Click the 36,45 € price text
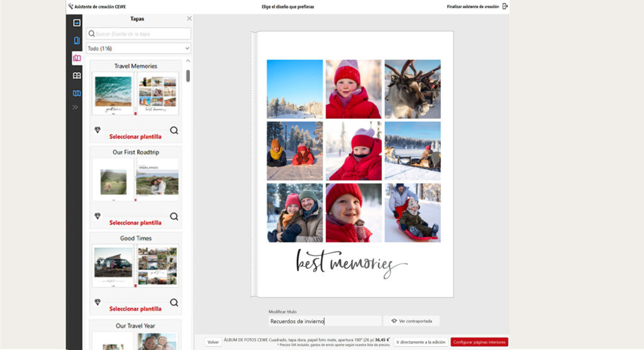The height and width of the screenshot is (350, 644). pos(382,340)
